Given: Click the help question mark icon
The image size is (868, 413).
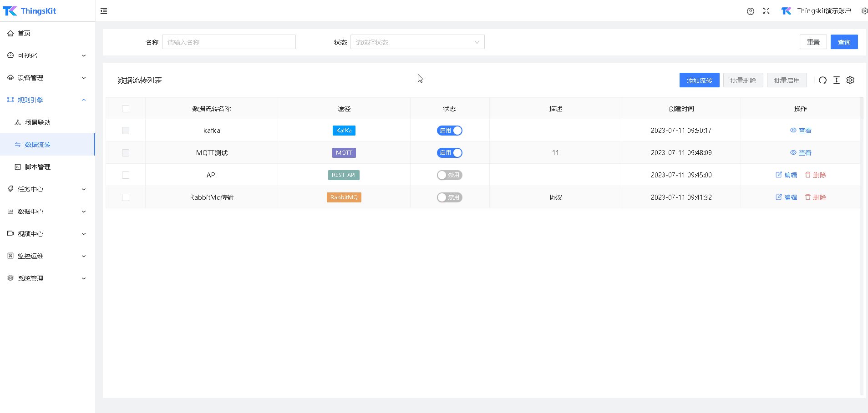Looking at the screenshot, I should pos(751,11).
